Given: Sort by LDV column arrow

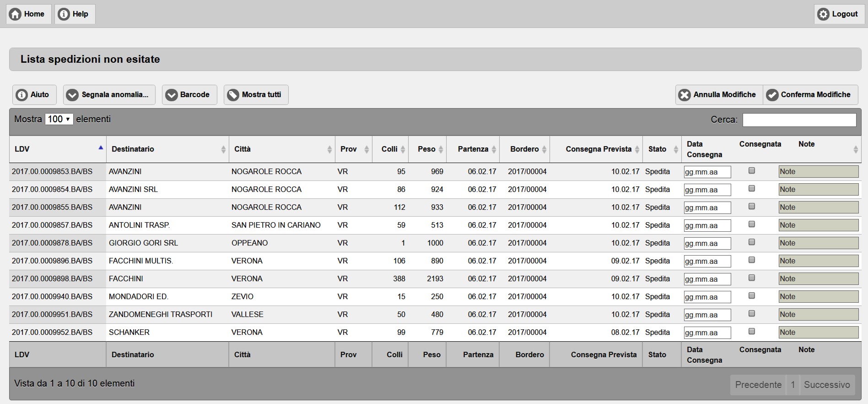Looking at the screenshot, I should tap(101, 147).
